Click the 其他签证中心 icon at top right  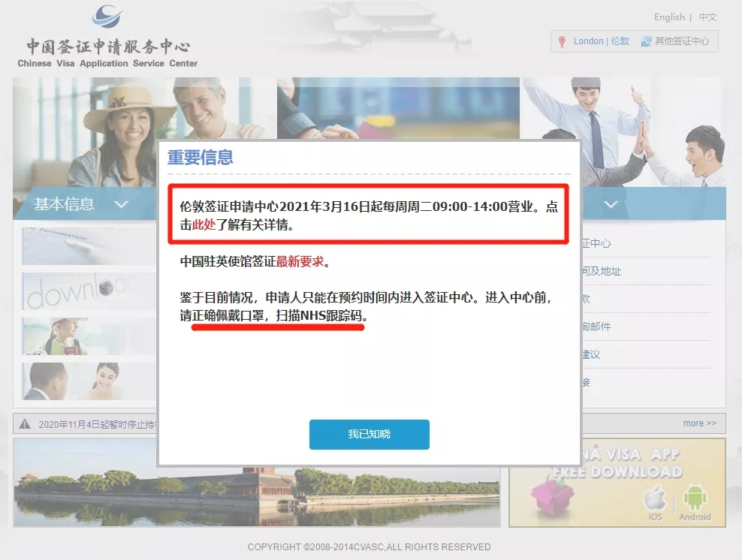point(646,41)
